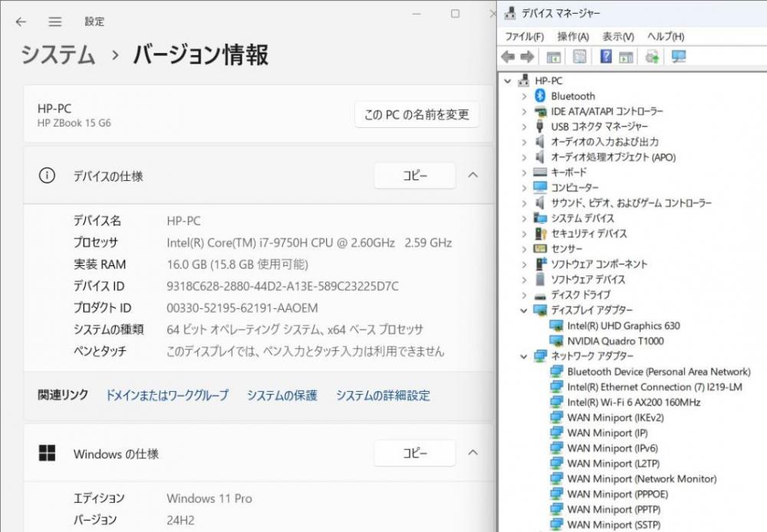The image size is (767, 532).
Task: Collapse the HP-PC root node in Device Manager
Action: [x=509, y=80]
